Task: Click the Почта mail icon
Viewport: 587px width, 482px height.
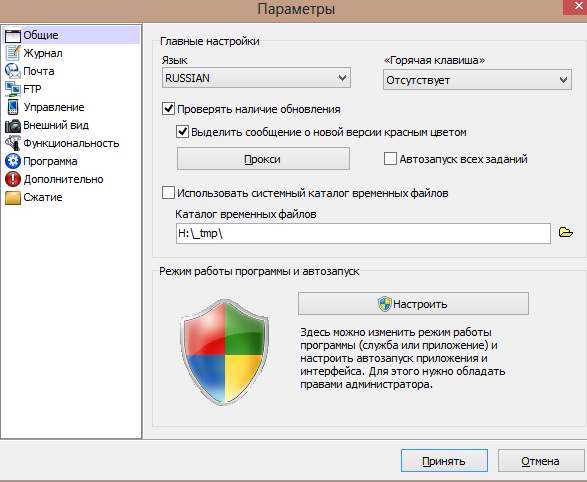Action: click(12, 71)
